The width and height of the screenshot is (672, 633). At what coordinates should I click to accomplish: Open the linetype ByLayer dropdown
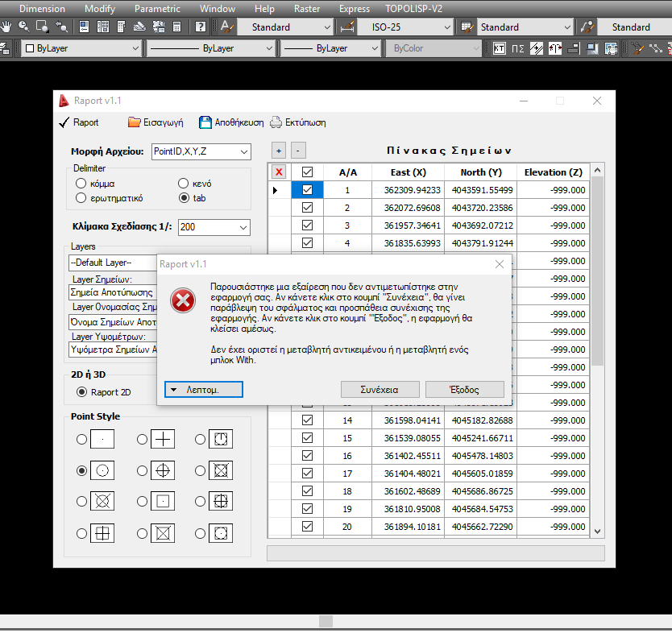pyautogui.click(x=210, y=48)
